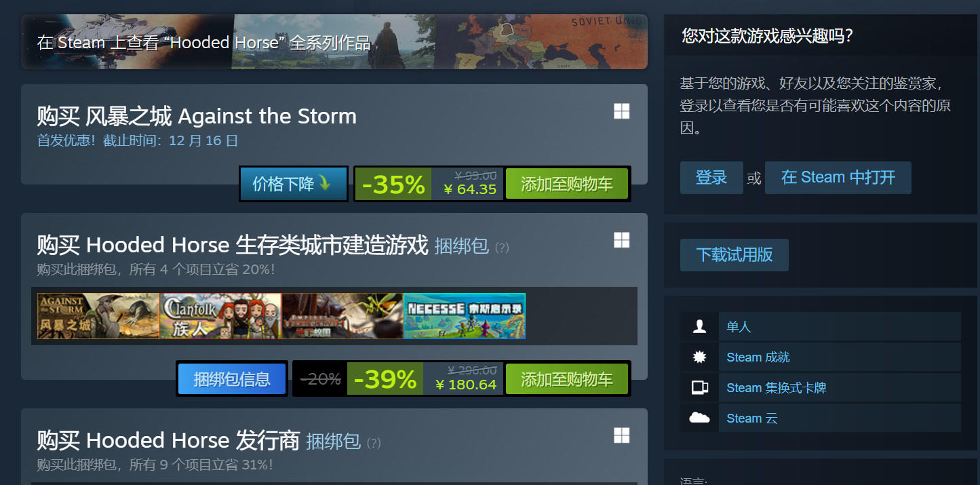
Task: Open the Hooded Horse franchise banner
Action: pyautogui.click(x=334, y=42)
